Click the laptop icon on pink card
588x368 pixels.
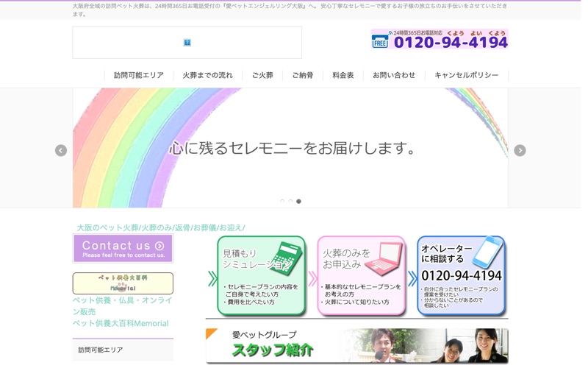coord(384,259)
